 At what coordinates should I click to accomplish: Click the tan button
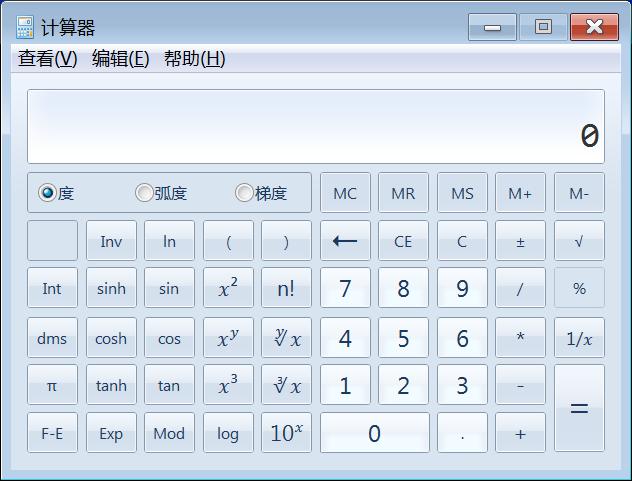(x=169, y=385)
